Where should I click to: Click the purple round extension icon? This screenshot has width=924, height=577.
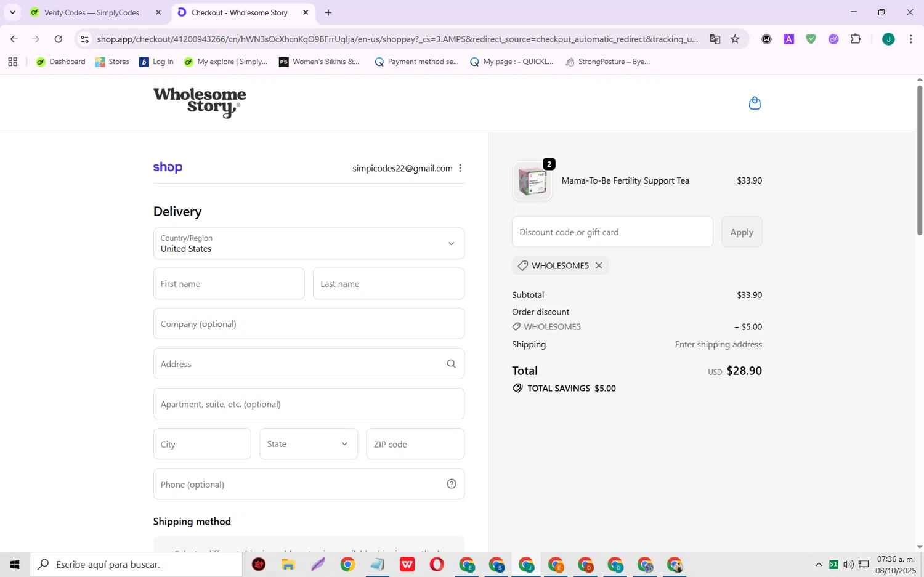[833, 39]
